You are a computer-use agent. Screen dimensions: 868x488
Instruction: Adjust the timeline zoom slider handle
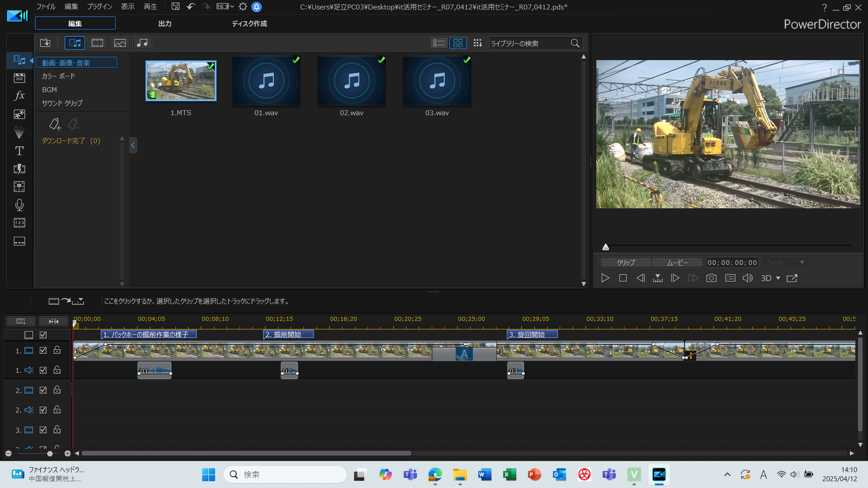coord(50,453)
